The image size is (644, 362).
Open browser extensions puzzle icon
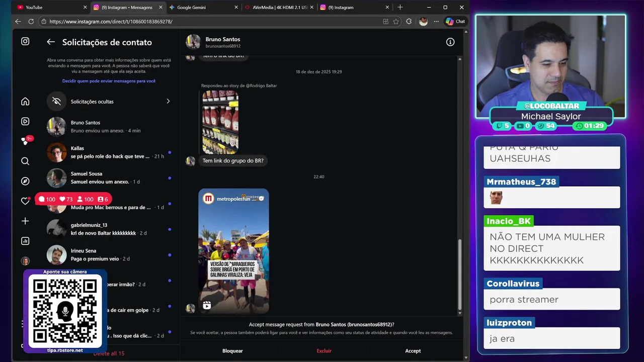point(409,22)
